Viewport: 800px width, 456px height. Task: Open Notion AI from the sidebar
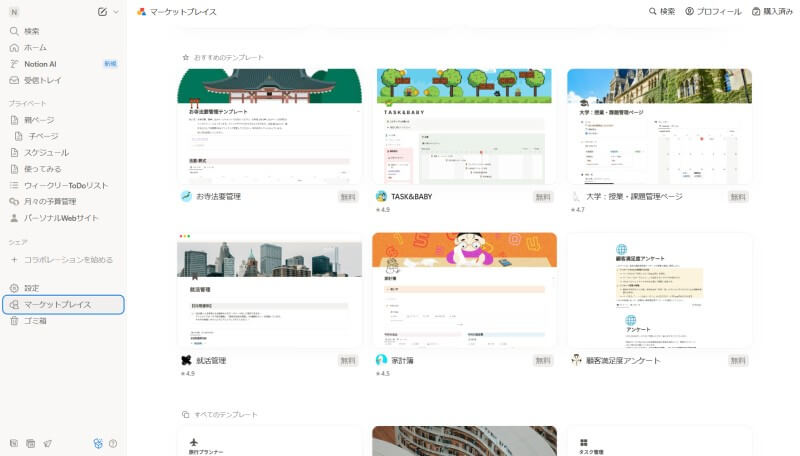(40, 63)
